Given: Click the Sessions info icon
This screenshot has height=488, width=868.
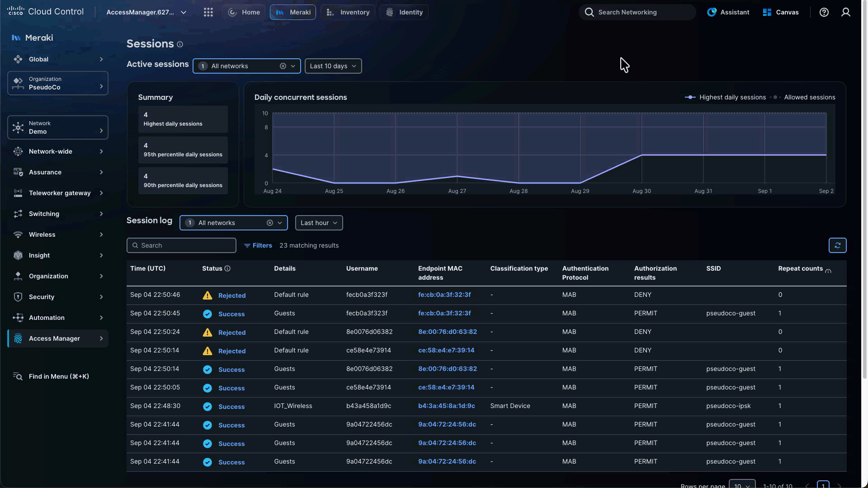Looking at the screenshot, I should point(180,44).
